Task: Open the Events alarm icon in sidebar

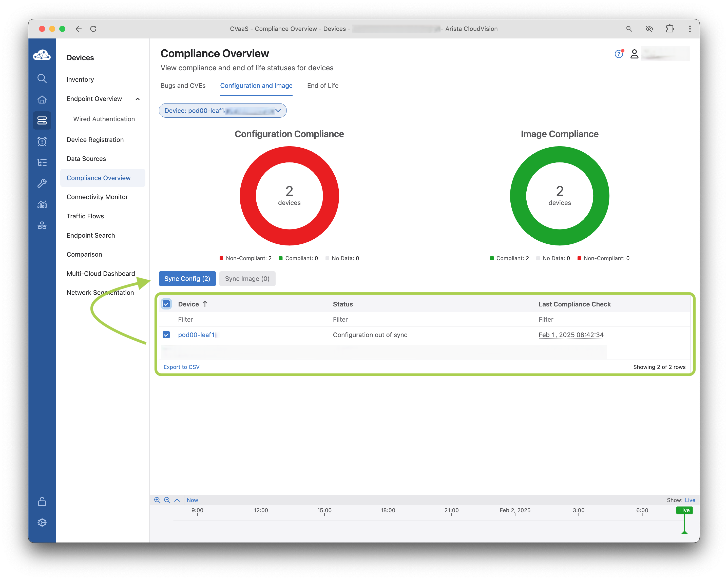Action: 42,141
